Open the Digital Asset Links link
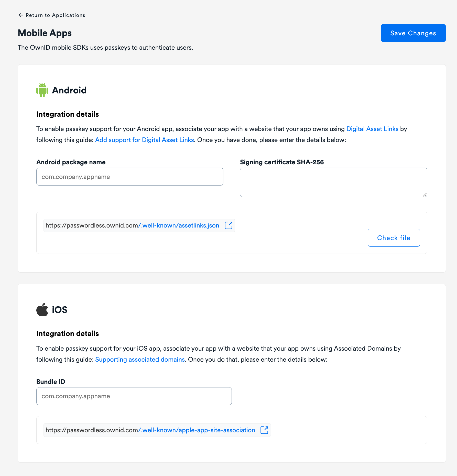The height and width of the screenshot is (476, 457). pyautogui.click(x=372, y=129)
